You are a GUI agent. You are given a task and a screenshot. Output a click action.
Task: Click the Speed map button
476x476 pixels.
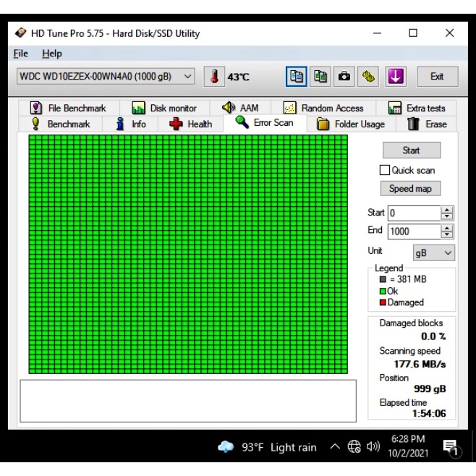[410, 188]
